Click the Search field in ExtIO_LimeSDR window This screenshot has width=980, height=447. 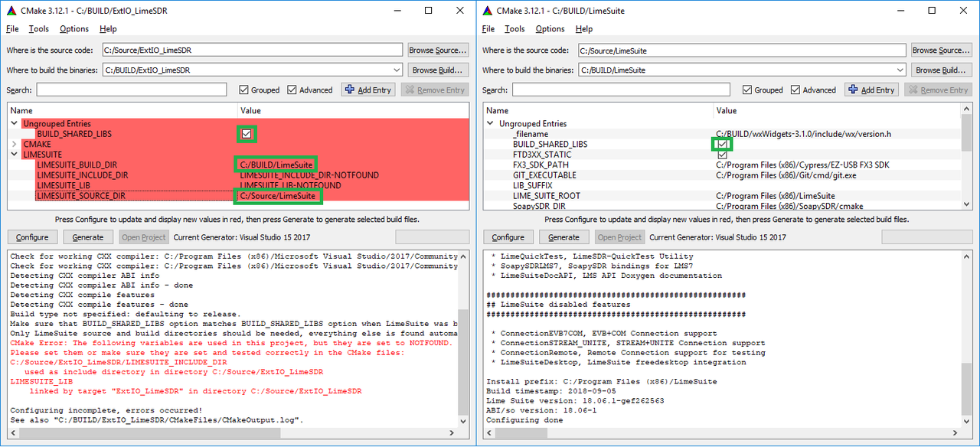130,89
